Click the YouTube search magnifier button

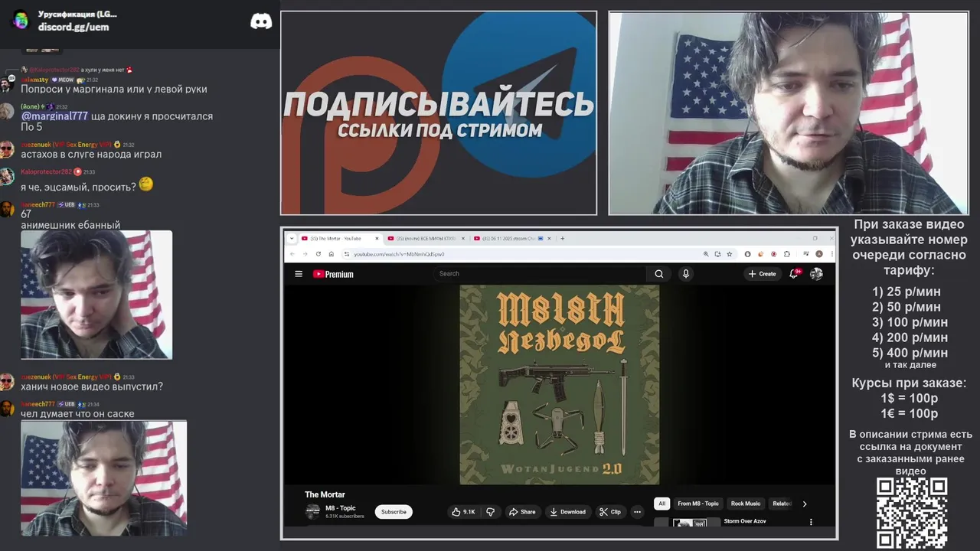(658, 274)
